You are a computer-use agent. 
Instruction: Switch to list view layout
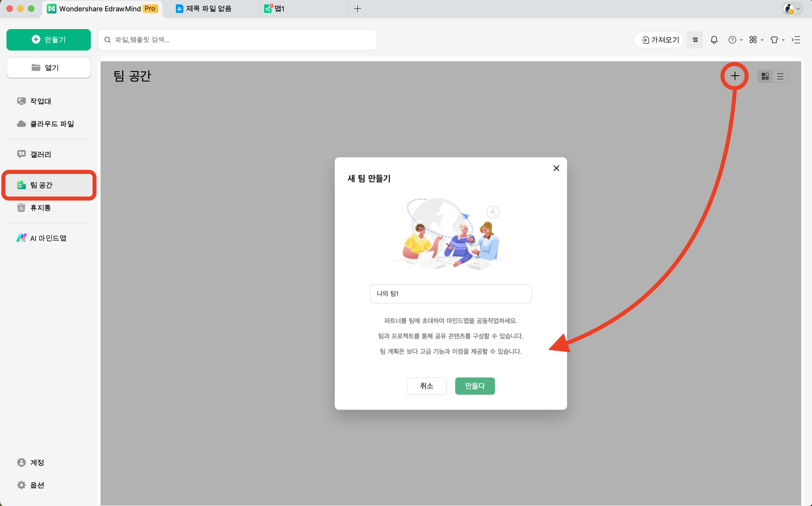(780, 76)
